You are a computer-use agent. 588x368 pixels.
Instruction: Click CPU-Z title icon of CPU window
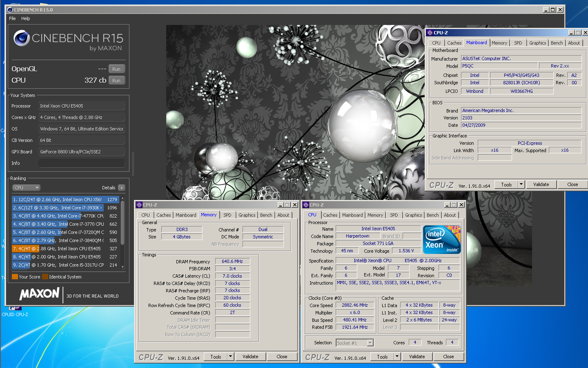tap(306, 205)
